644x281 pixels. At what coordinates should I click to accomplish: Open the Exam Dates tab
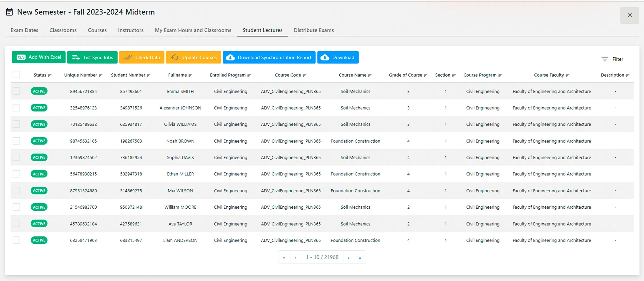click(x=24, y=30)
